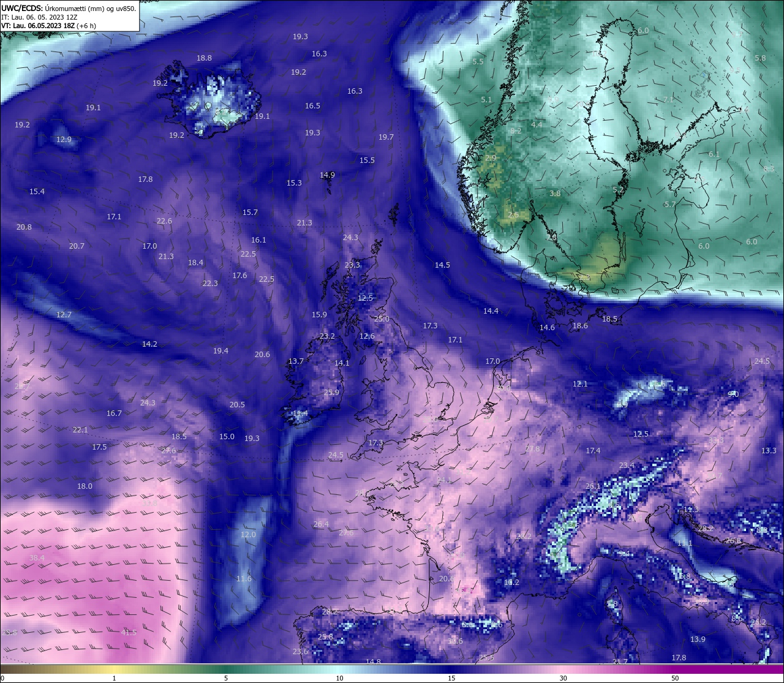The width and height of the screenshot is (784, 683).
Task: Click the map value 12.9
Action: click(x=64, y=140)
